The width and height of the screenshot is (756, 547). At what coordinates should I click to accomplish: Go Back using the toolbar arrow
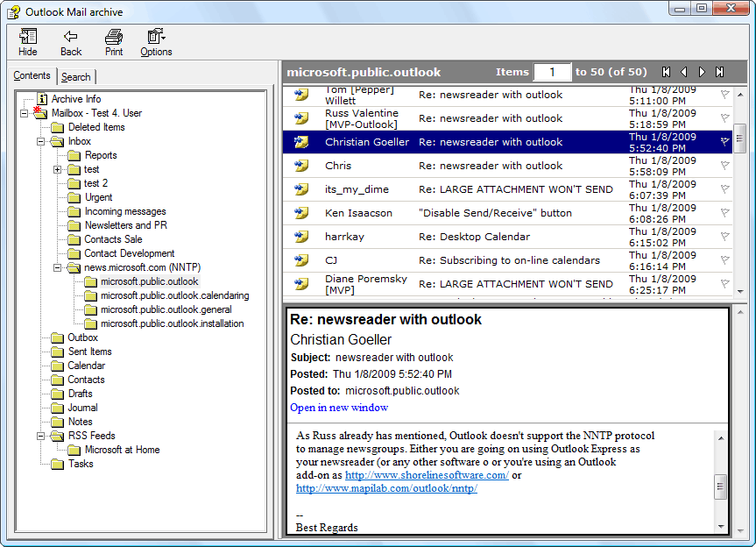point(70,37)
